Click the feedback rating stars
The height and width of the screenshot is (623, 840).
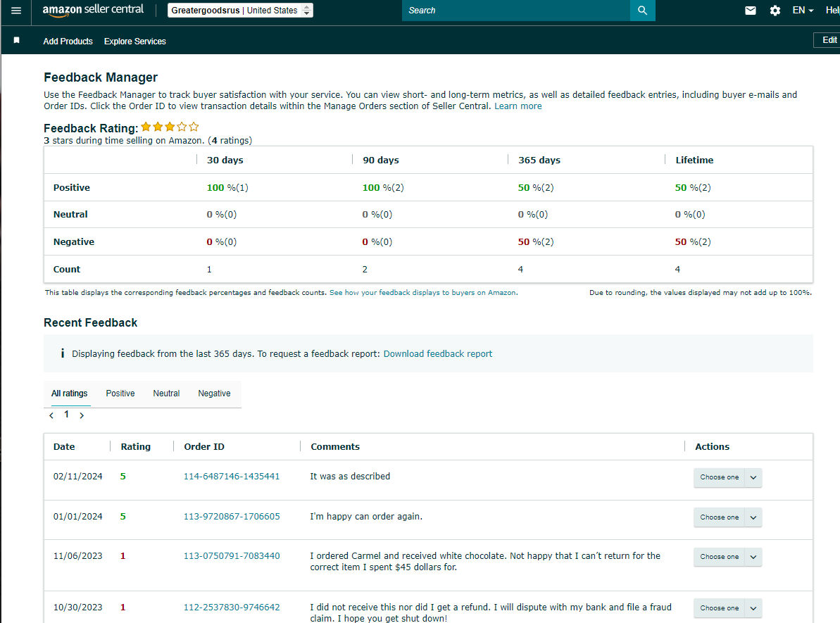click(x=170, y=127)
